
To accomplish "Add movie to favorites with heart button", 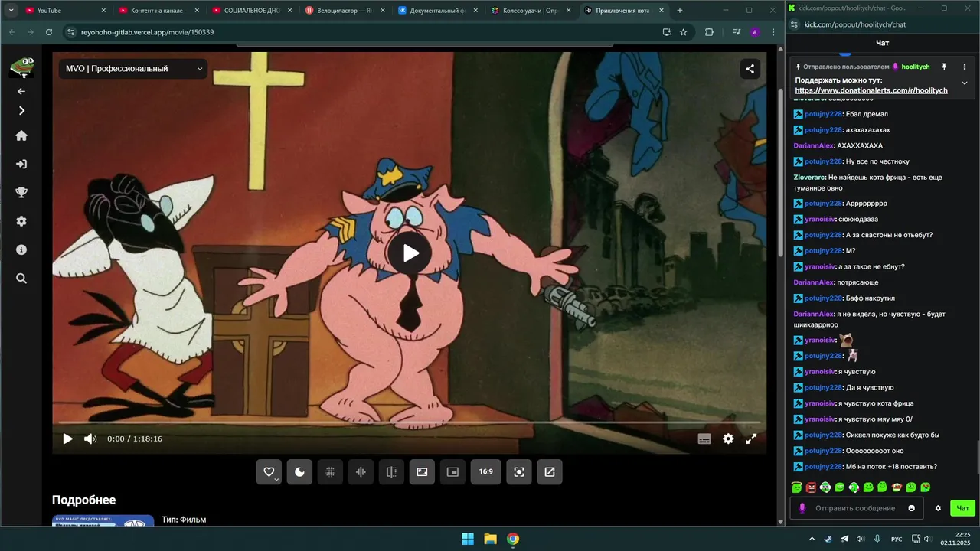I will coord(269,471).
